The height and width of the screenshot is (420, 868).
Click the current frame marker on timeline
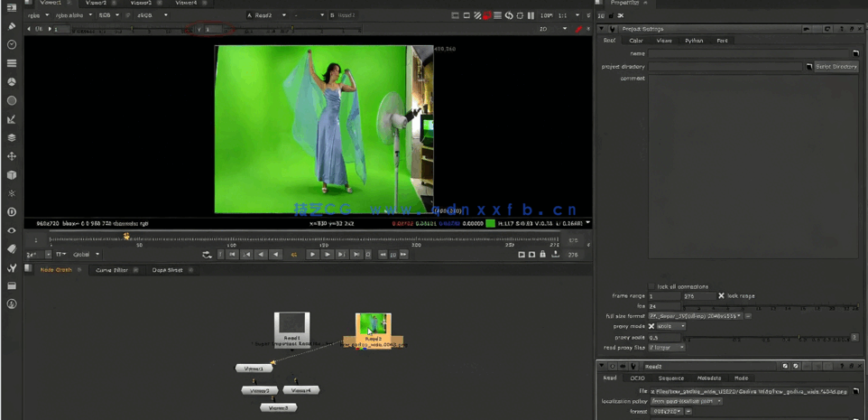(x=126, y=237)
